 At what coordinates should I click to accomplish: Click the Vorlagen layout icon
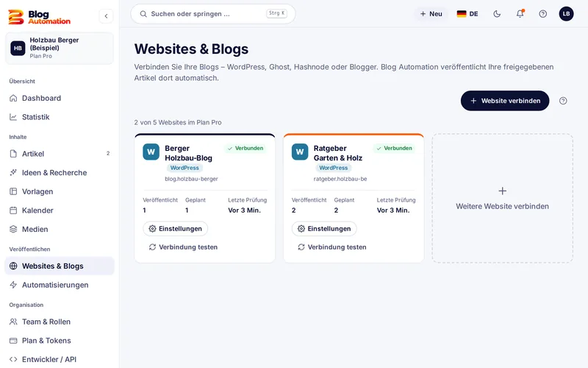click(13, 191)
